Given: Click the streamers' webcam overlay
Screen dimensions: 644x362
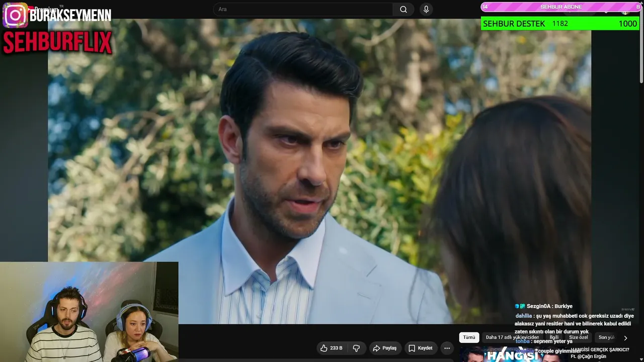Looking at the screenshot, I should (89, 312).
